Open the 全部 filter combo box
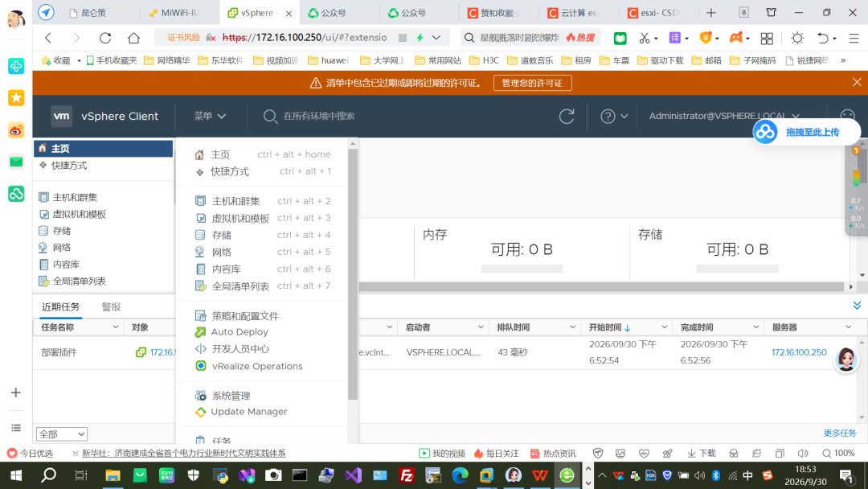868x489 pixels. point(61,434)
